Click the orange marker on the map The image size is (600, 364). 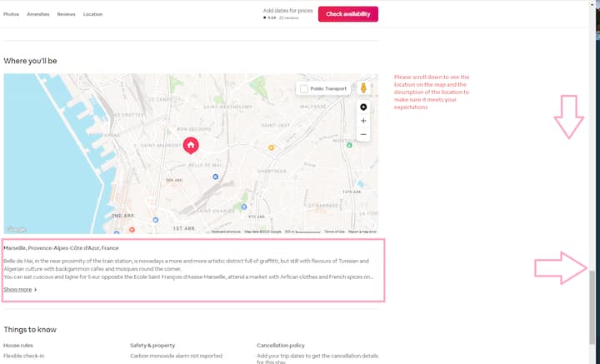coord(271,147)
